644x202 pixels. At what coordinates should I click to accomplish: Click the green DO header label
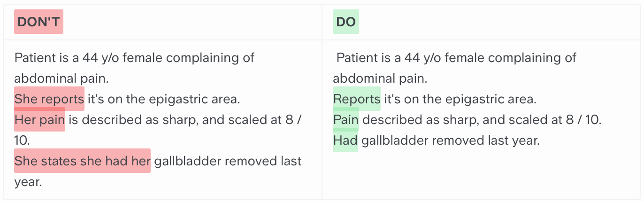tap(345, 22)
